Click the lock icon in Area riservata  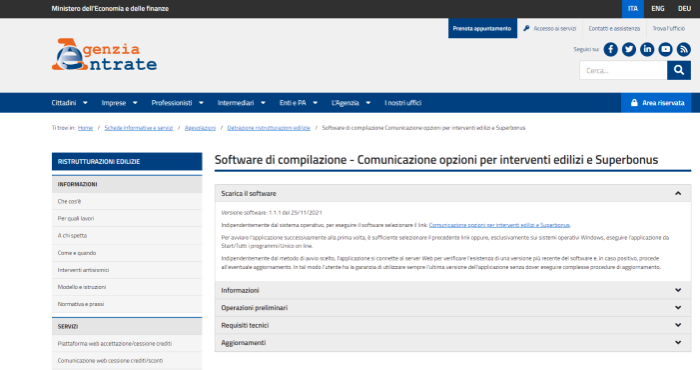(634, 103)
